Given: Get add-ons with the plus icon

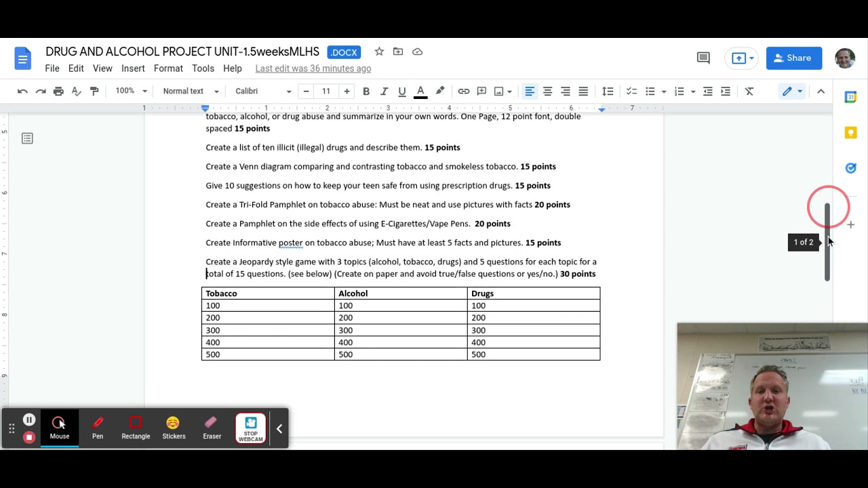Looking at the screenshot, I should coord(850,224).
